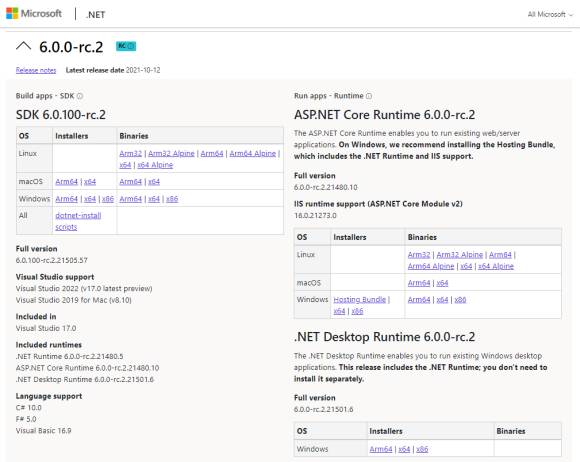Download ASP.NET Core Windows x64 installer
The image size is (580, 462).
[x=340, y=311]
